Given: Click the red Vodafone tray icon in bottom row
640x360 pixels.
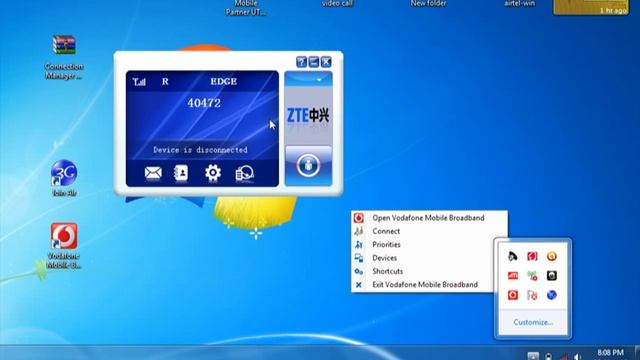Looking at the screenshot, I should 513,295.
